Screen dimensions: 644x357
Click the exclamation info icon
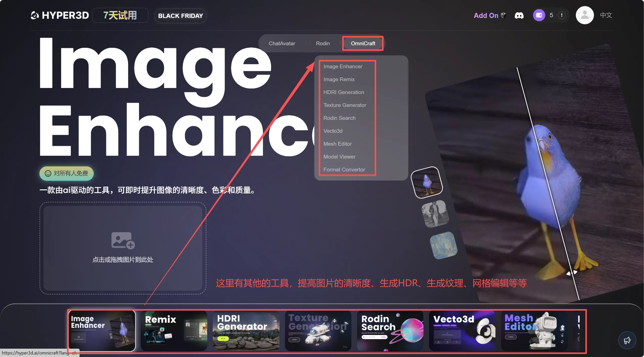(561, 15)
